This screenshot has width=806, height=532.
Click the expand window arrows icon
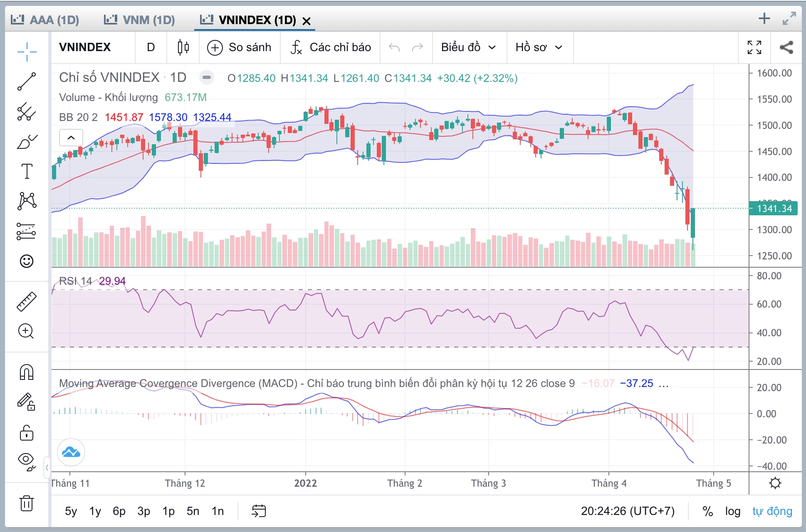click(789, 18)
